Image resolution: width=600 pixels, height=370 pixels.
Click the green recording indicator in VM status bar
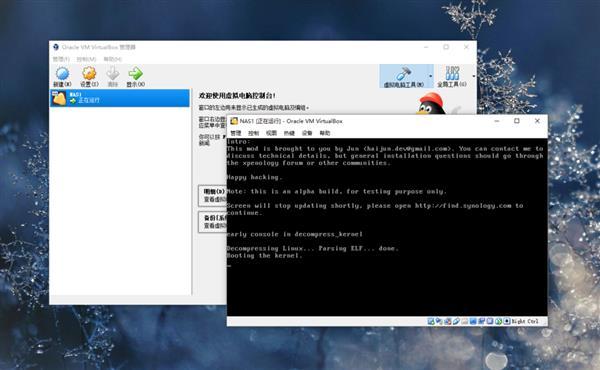click(498, 321)
